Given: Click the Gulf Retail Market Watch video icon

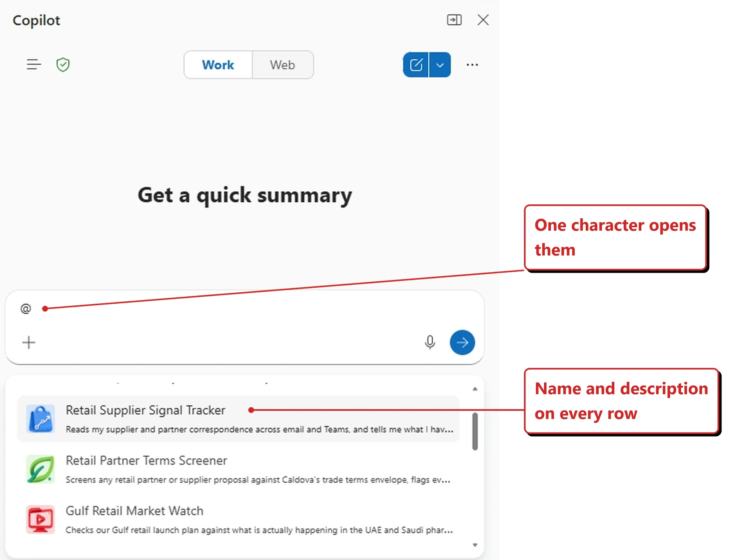Looking at the screenshot, I should pos(40,519).
